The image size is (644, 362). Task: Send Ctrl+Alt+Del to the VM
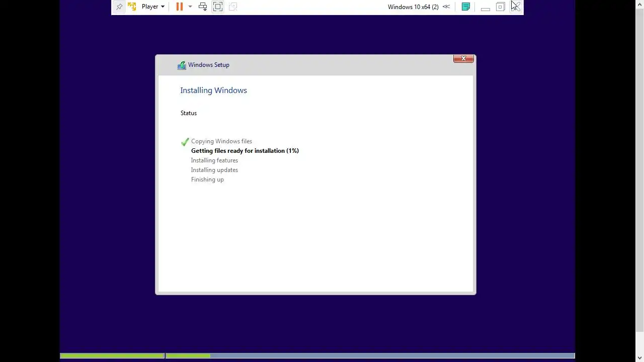(x=203, y=7)
